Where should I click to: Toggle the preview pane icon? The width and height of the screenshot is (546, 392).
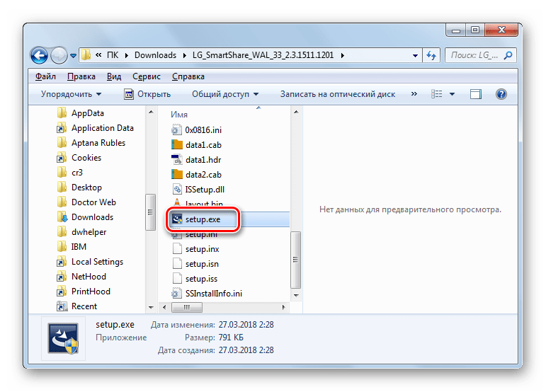[476, 94]
